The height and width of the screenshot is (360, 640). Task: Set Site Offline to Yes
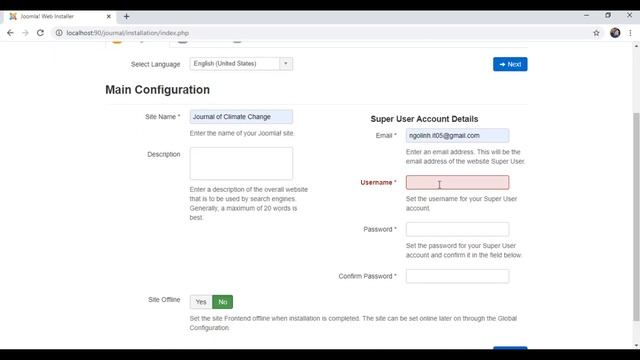pos(201,302)
